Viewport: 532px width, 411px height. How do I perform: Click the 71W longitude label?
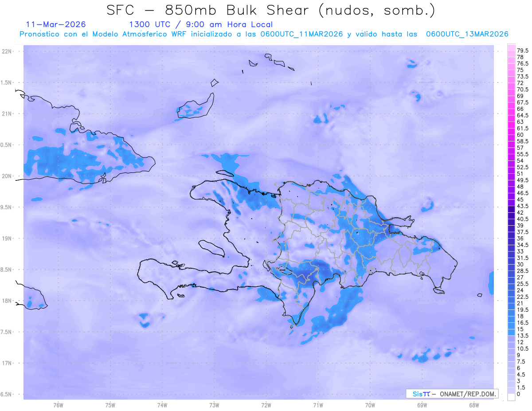point(318,405)
